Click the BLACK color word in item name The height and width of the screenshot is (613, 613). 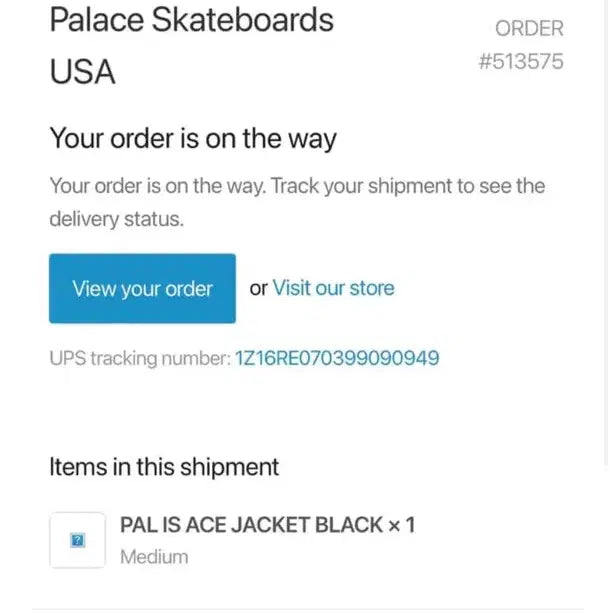tap(349, 525)
